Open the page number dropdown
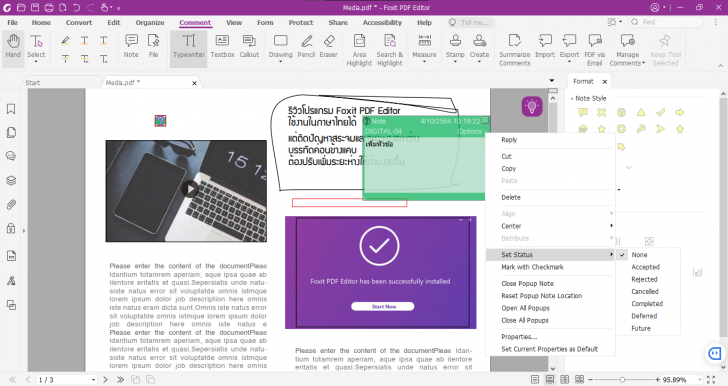Viewport: 728px width, 386px height. (93, 379)
